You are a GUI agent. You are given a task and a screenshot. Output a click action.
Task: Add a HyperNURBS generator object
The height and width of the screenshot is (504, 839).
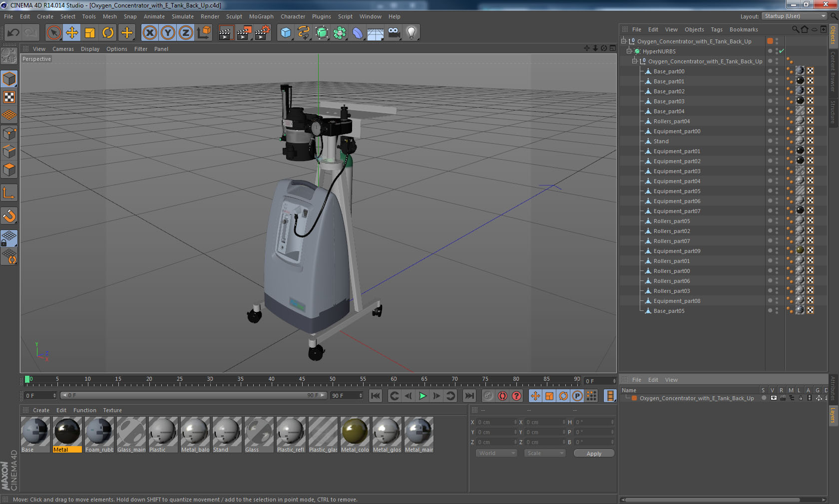[x=322, y=33]
